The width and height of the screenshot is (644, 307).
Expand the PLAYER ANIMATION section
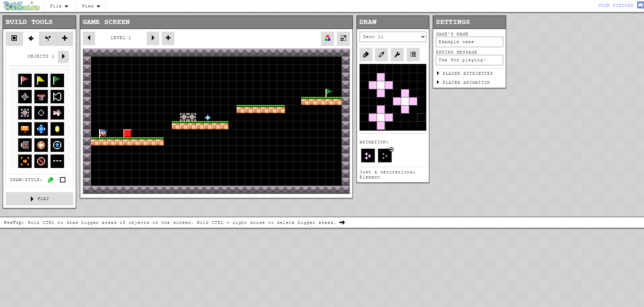pyautogui.click(x=466, y=82)
